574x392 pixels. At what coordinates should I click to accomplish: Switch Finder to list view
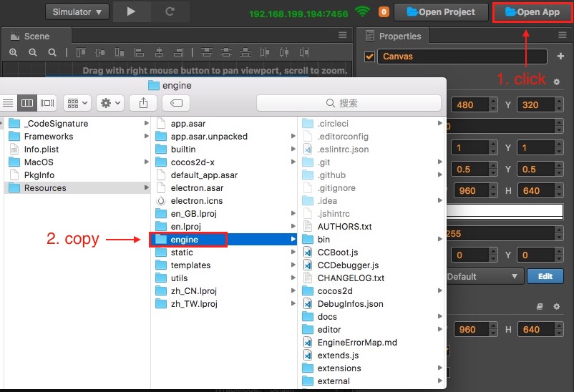pyautogui.click(x=8, y=103)
